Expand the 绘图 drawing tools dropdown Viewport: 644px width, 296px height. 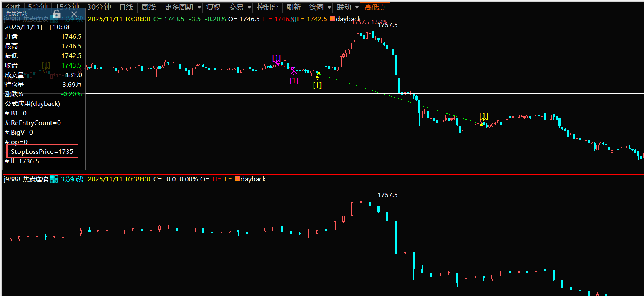[330, 8]
